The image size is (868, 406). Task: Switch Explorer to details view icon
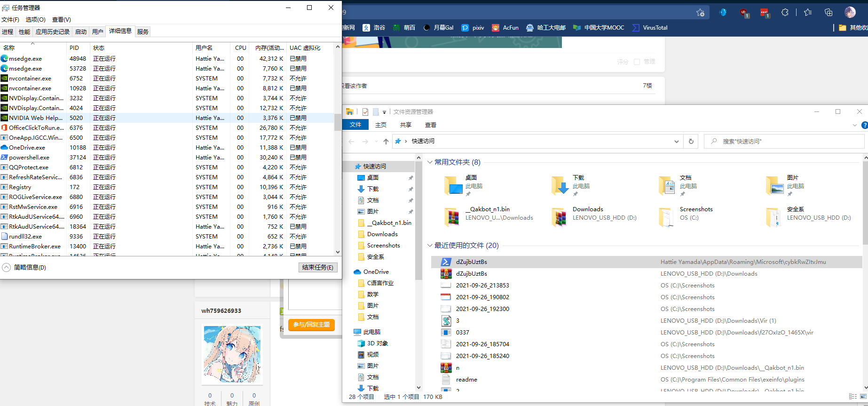coord(852,397)
